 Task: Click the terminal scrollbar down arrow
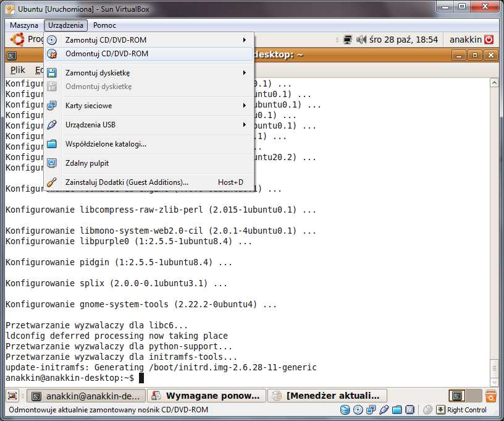tap(494, 382)
